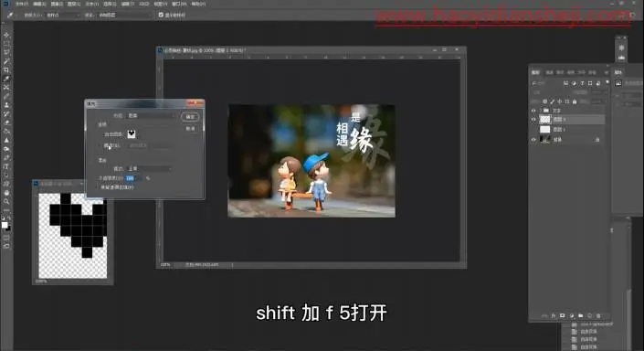
Task: Select the Brush tool
Action: click(6, 96)
